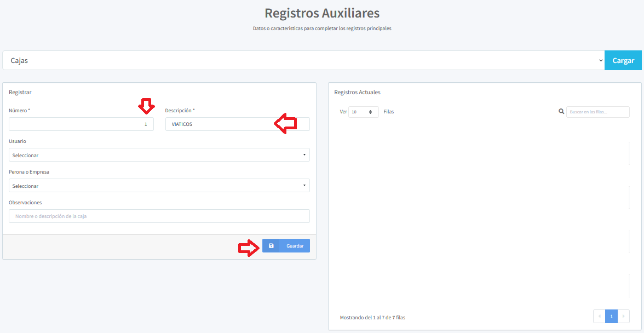Click the magnifying glass search icon

tap(561, 111)
